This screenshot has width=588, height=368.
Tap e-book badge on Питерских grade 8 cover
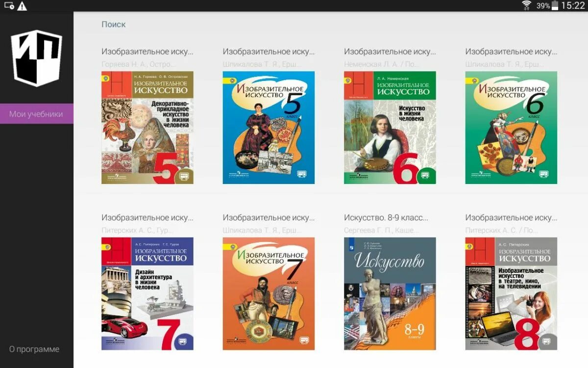[548, 342]
